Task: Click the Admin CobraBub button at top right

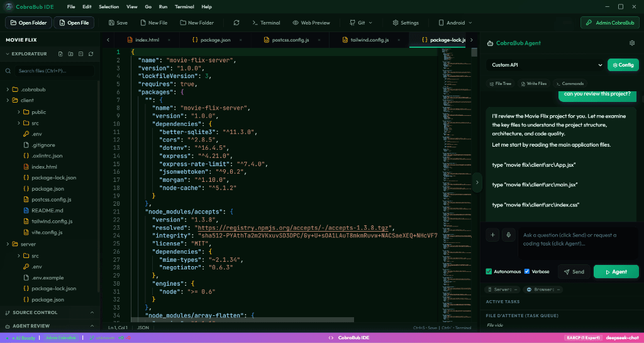Action: (x=610, y=23)
